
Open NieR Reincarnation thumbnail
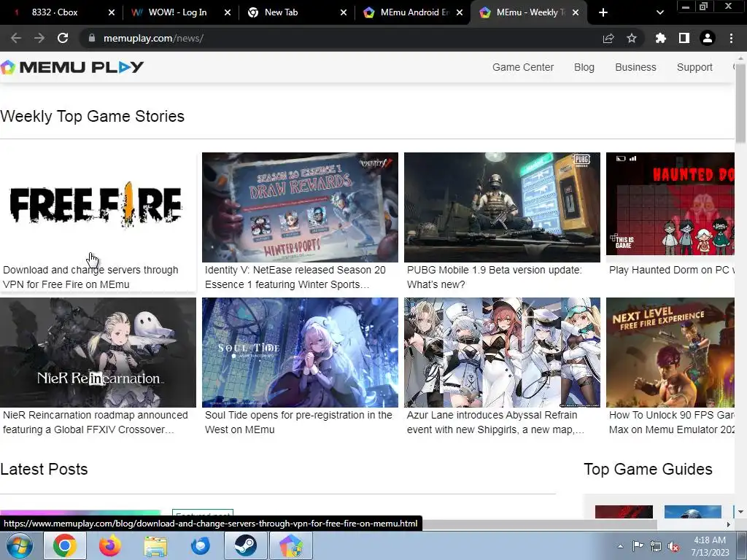(x=98, y=352)
